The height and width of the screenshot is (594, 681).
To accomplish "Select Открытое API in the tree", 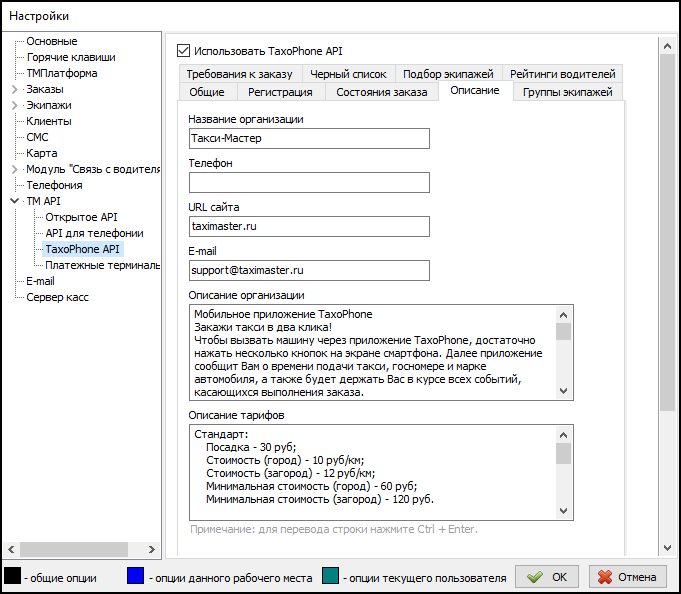I will click(x=81, y=217).
